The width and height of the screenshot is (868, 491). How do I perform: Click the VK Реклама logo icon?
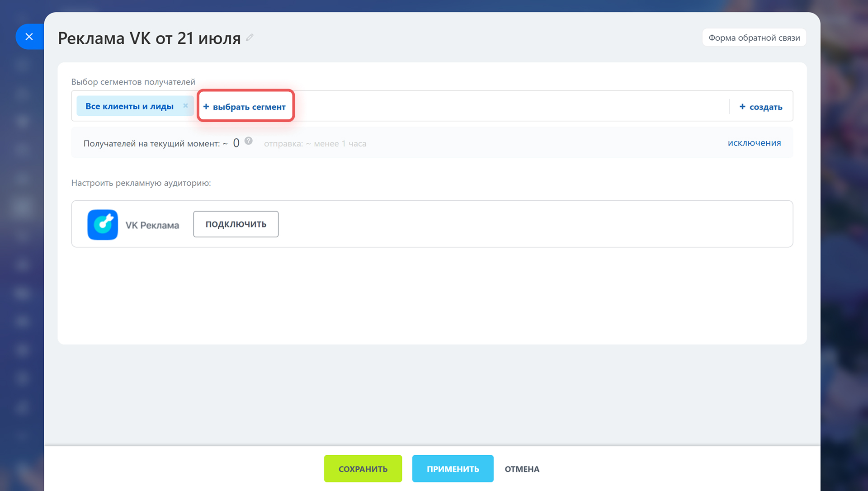(x=103, y=225)
